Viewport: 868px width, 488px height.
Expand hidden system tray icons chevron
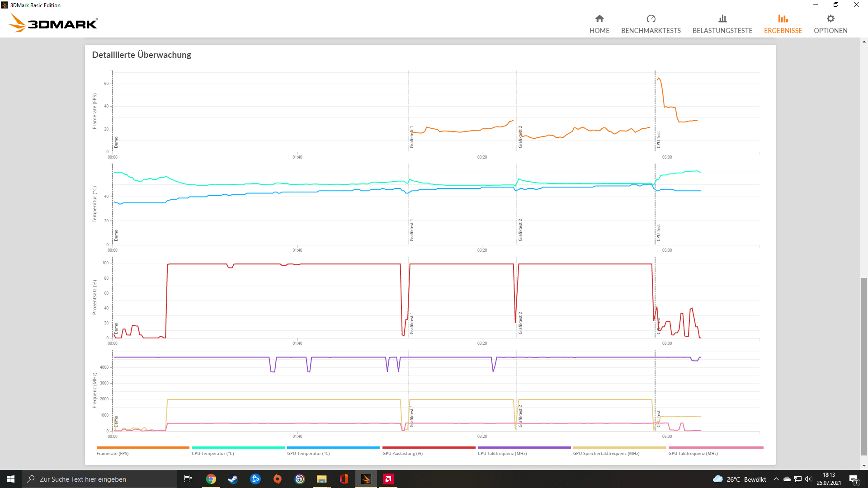[776, 479]
